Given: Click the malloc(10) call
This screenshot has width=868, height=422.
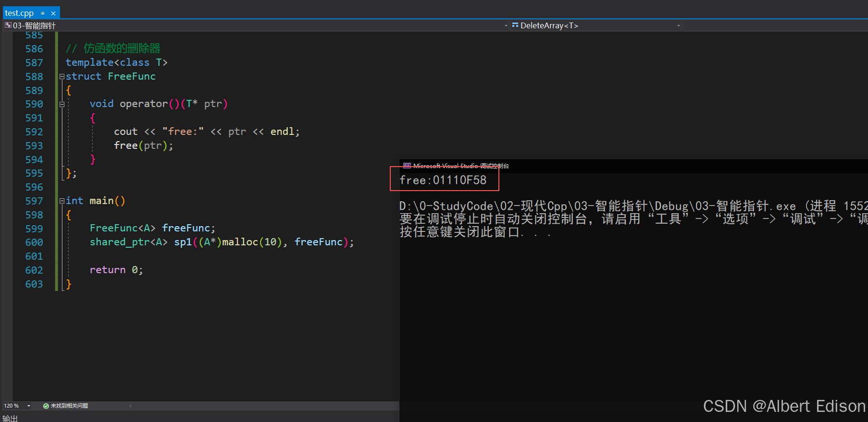Looking at the screenshot, I should pos(252,242).
